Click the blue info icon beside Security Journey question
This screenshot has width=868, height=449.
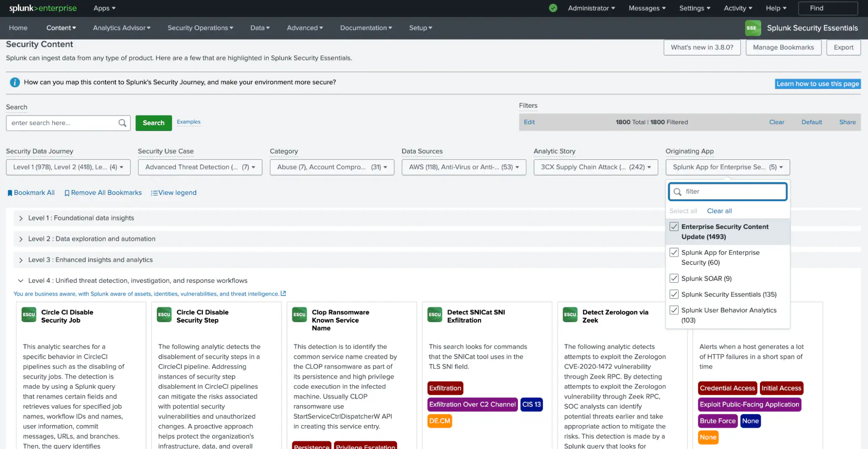point(15,82)
